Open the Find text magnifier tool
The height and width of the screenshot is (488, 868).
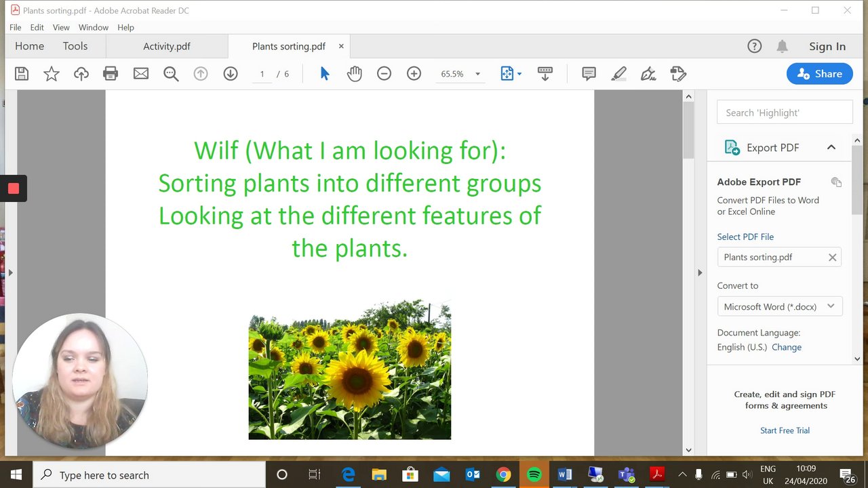171,74
